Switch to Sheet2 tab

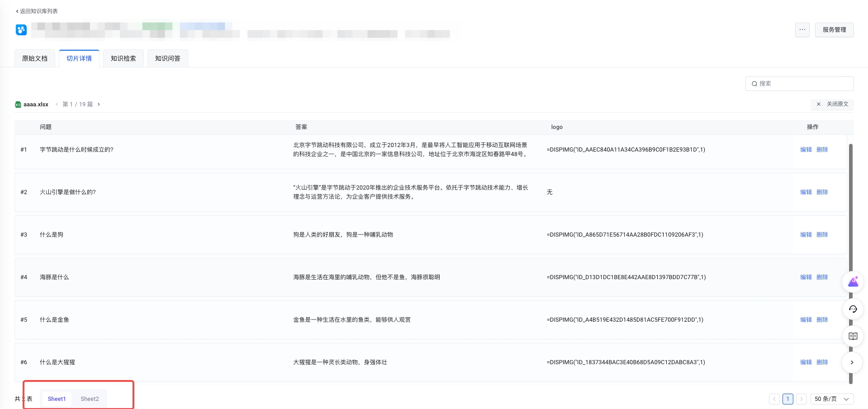coord(90,399)
